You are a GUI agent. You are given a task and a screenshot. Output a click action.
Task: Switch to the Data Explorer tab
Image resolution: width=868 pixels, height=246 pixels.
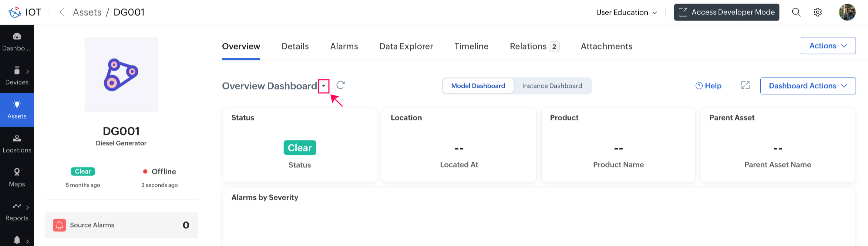[406, 46]
